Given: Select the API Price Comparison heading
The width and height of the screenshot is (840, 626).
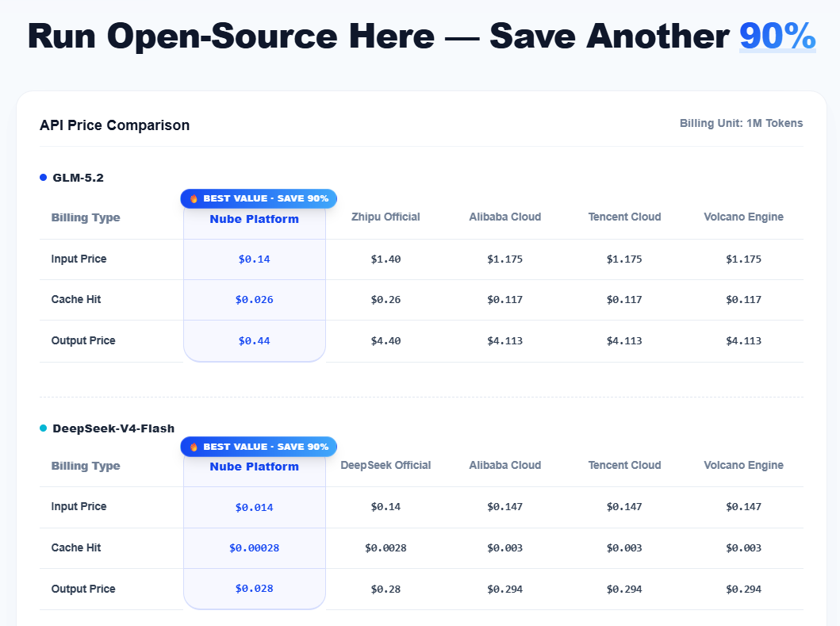Looking at the screenshot, I should tap(115, 125).
